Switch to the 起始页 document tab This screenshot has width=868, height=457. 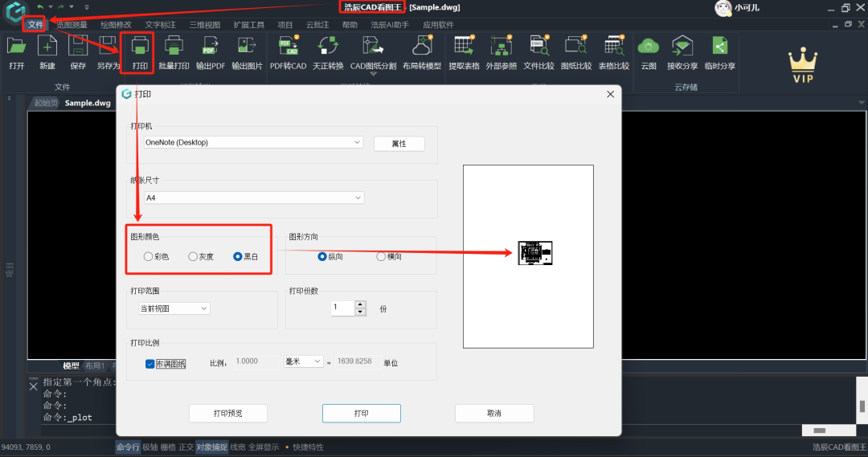(x=45, y=103)
